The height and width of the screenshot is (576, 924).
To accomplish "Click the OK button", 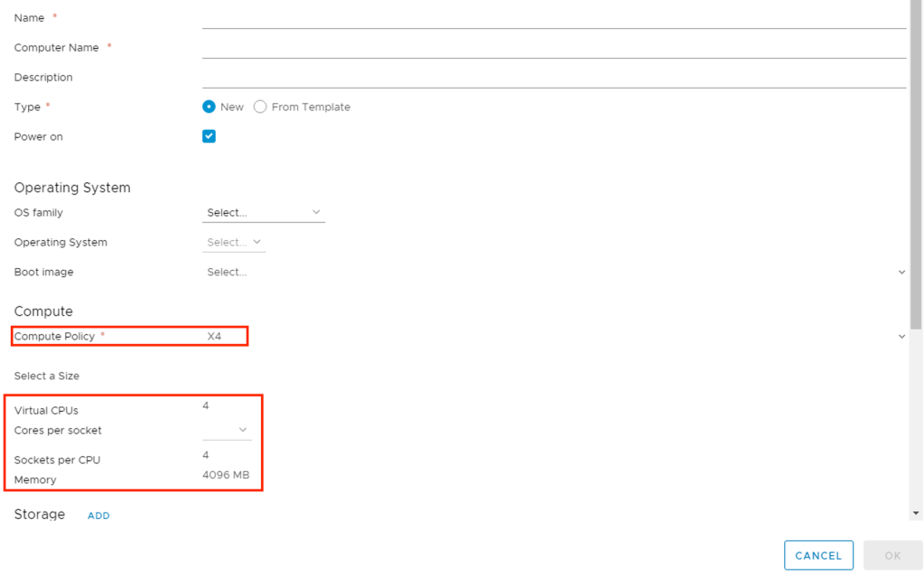I will [892, 556].
